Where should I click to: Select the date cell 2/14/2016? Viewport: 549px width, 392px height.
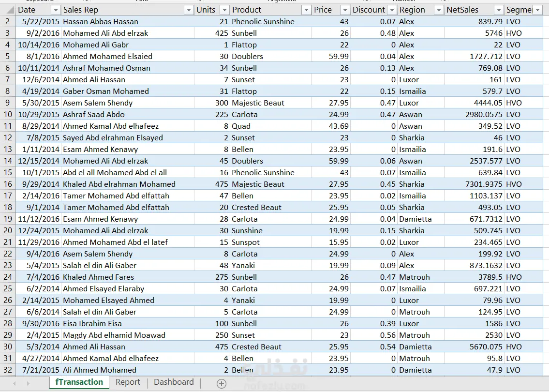pyautogui.click(x=39, y=196)
